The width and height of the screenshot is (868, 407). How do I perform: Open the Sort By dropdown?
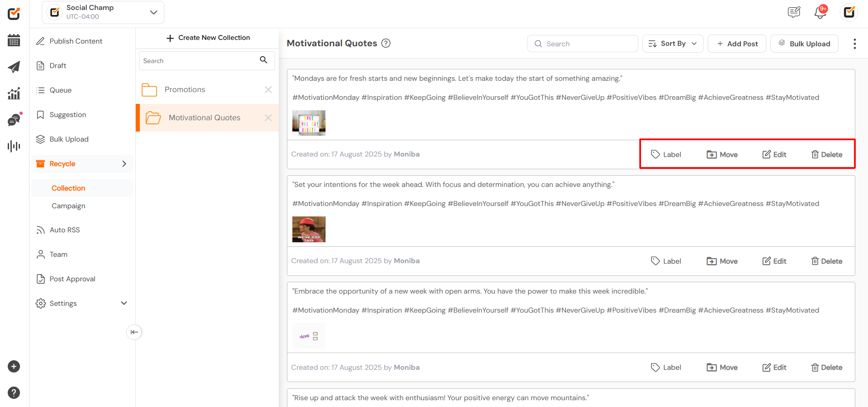(x=673, y=44)
